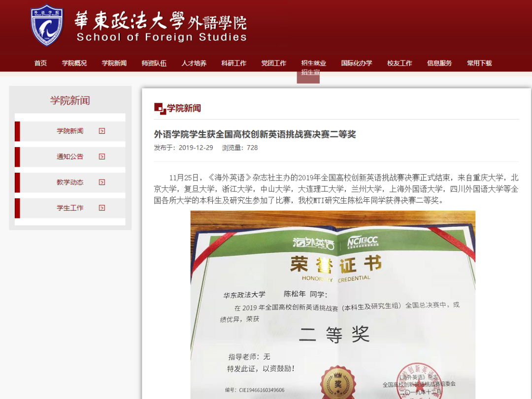532x399 pixels.
Task: Click the publish date 2019-12-29
Action: coord(196,148)
